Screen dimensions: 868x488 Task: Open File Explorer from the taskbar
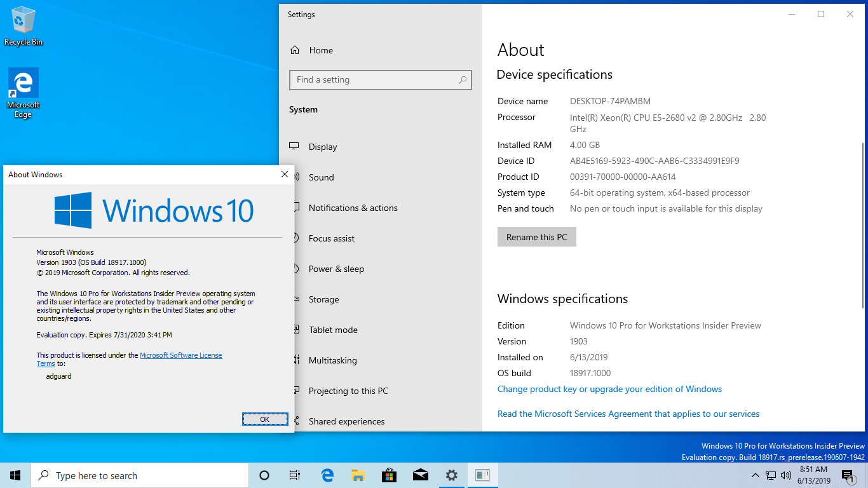click(358, 475)
